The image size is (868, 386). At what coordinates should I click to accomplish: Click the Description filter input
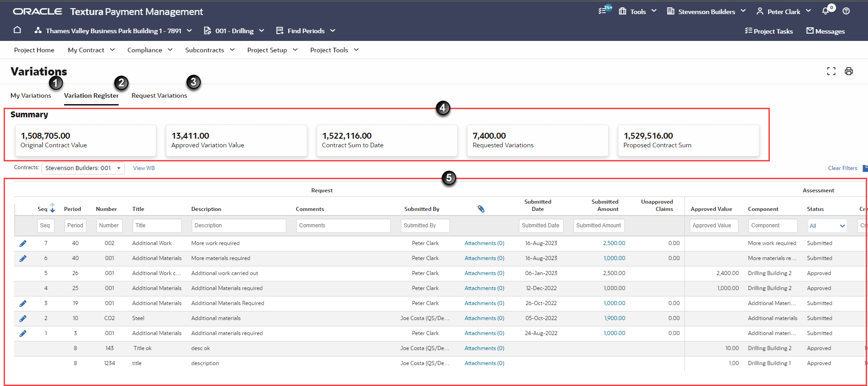(x=239, y=226)
